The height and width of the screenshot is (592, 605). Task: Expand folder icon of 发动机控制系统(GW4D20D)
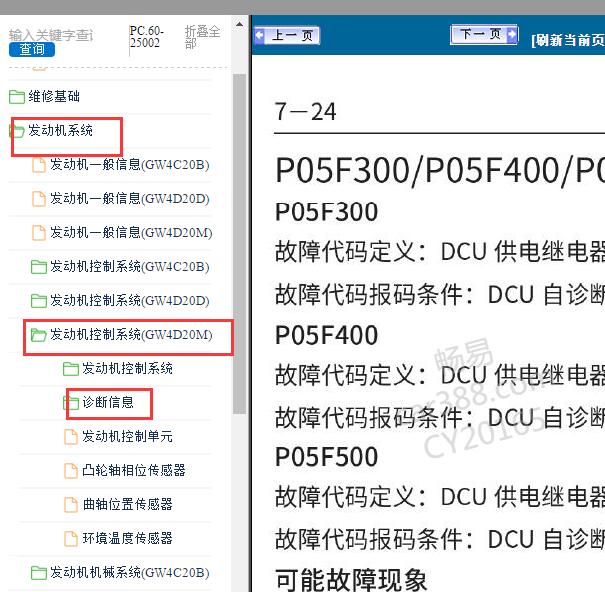39,301
